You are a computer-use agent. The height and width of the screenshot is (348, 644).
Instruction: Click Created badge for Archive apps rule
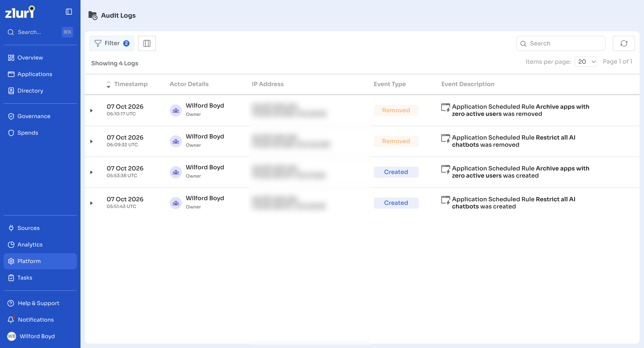click(x=396, y=172)
